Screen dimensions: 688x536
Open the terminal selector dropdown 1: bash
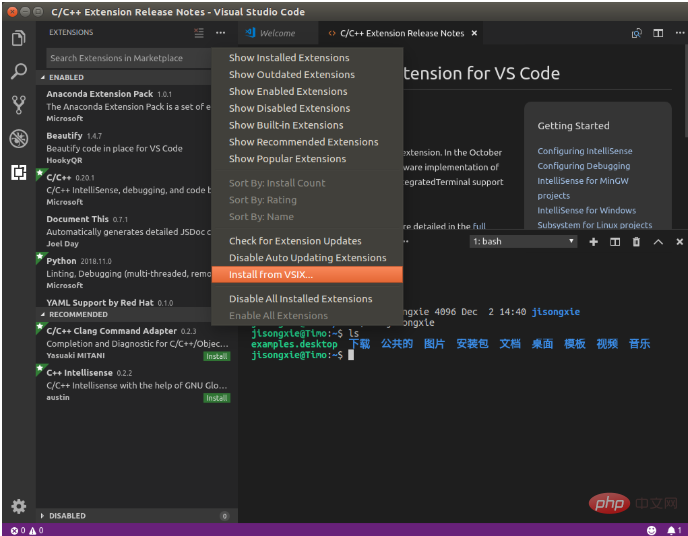point(523,242)
